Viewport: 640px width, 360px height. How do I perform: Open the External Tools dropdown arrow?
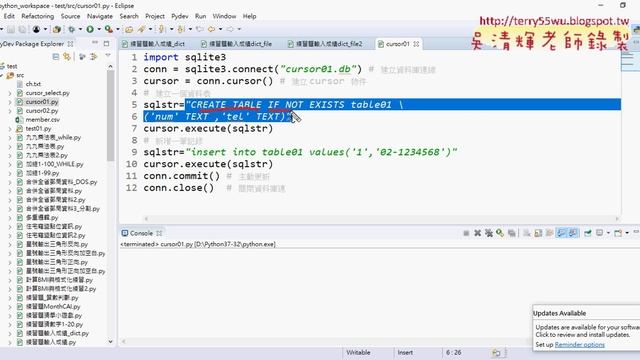tap(118, 29)
